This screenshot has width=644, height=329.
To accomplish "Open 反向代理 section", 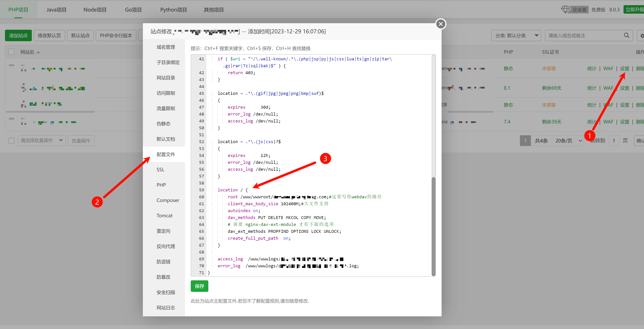I will [x=165, y=246].
